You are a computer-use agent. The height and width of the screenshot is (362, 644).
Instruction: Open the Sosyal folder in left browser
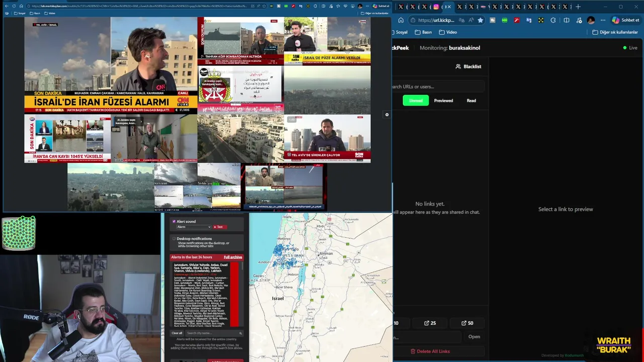[x=20, y=13]
